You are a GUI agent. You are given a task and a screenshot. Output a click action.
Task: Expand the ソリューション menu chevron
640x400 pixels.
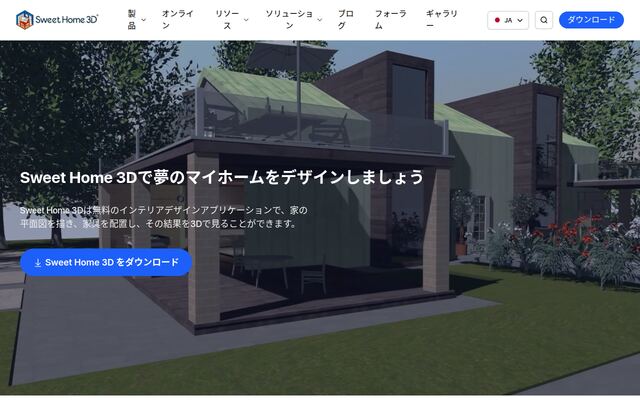[x=320, y=20]
